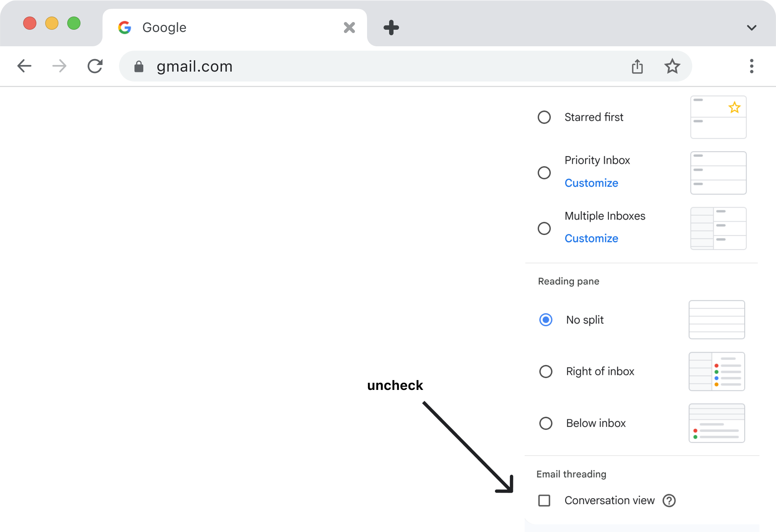This screenshot has width=776, height=532.
Task: Choose Right of inbox reading pane
Action: 546,372
